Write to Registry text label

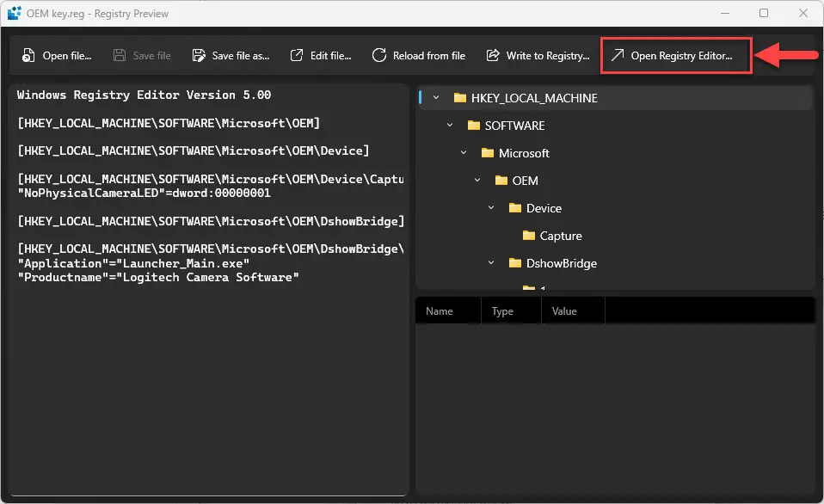pos(548,56)
